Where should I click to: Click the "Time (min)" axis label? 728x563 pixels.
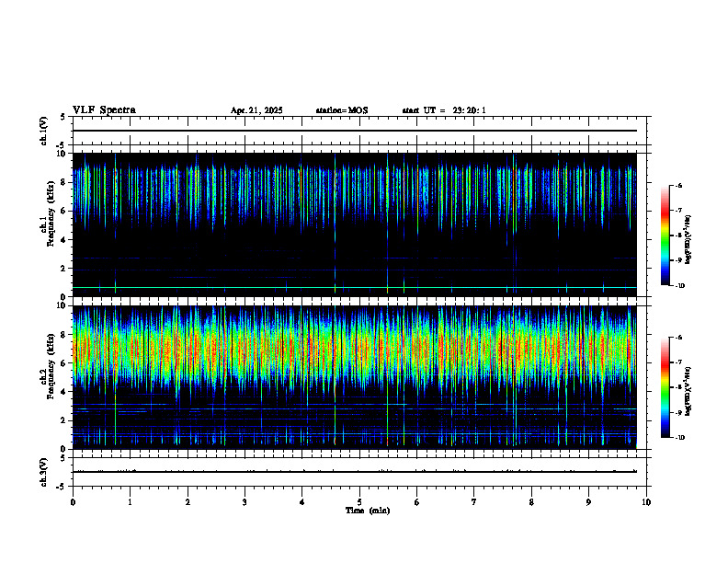[368, 511]
